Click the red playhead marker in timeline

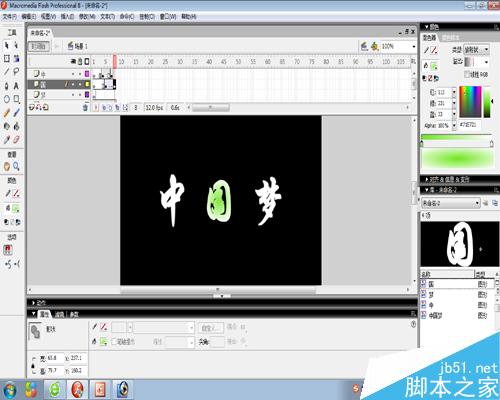point(115,62)
